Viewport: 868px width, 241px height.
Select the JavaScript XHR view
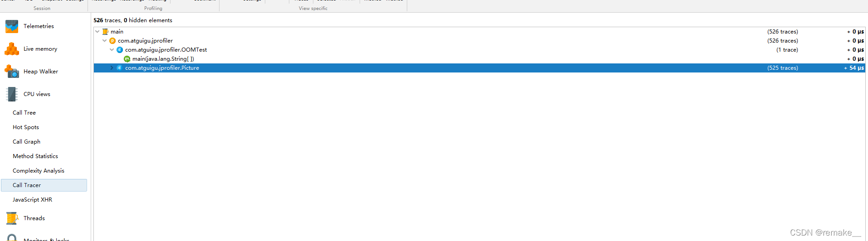pos(32,200)
